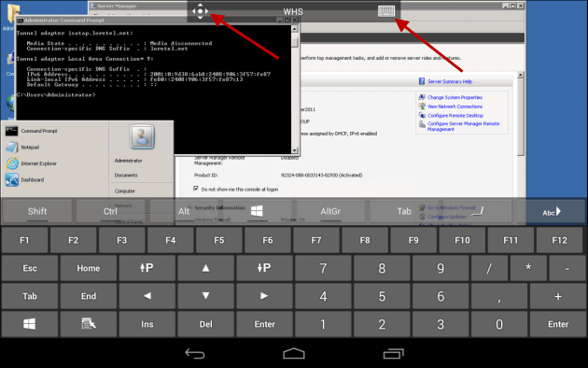Click Change System Properties link
This screenshot has height=368, width=588.
[455, 97]
